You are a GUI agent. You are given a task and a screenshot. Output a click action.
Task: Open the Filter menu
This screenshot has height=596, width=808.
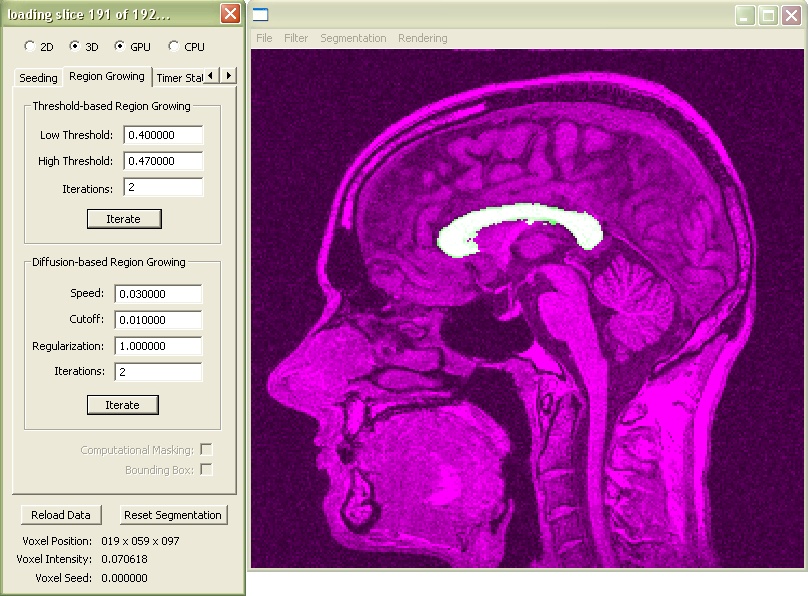click(296, 38)
